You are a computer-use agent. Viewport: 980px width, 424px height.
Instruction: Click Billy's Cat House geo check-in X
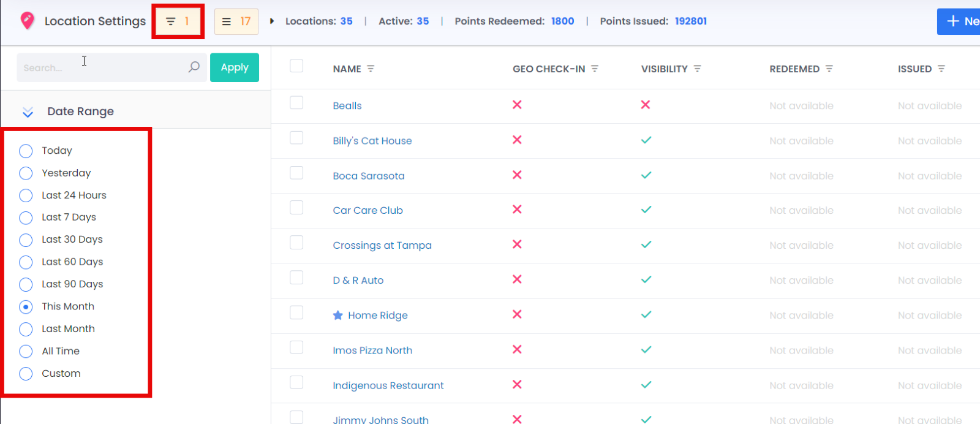click(517, 140)
